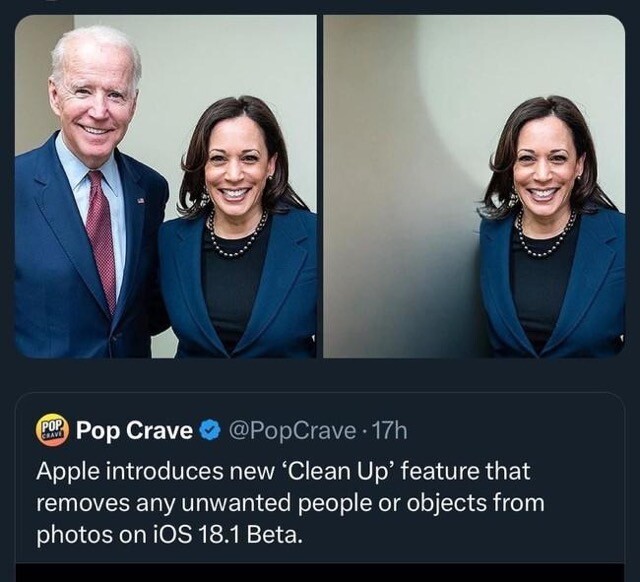Viewport: 640px width, 582px height.
Task: Click the dark media strip below the tweet text
Action: [319, 573]
